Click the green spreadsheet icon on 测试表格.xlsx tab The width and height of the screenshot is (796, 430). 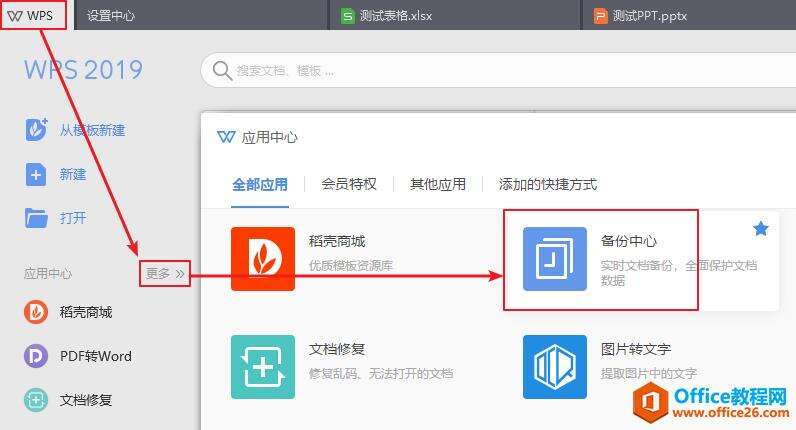347,16
